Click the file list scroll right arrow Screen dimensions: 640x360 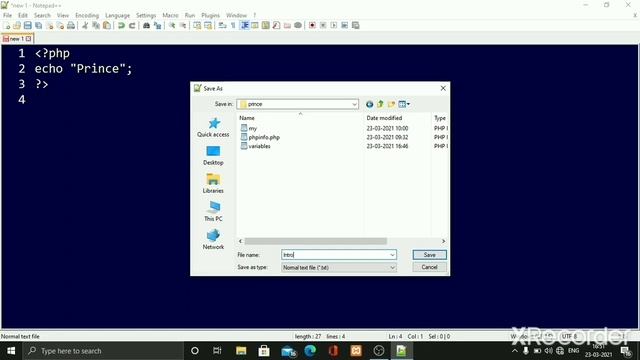point(443,241)
